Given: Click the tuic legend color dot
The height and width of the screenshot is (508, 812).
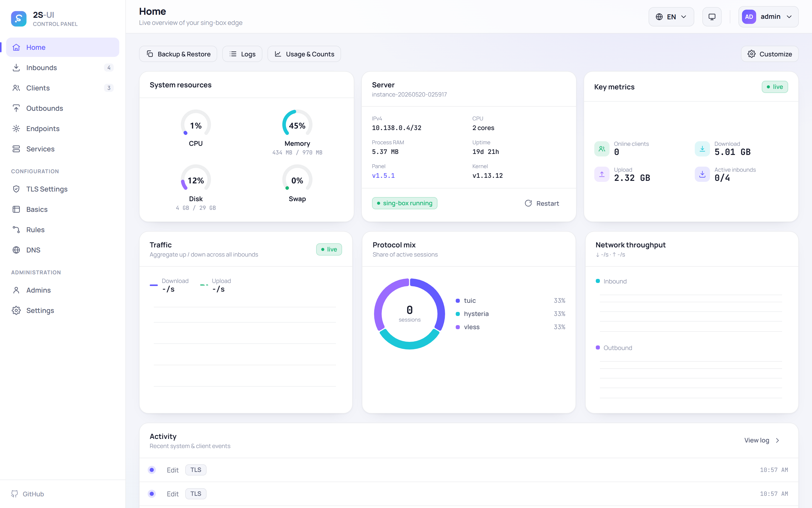Looking at the screenshot, I should coord(458,301).
